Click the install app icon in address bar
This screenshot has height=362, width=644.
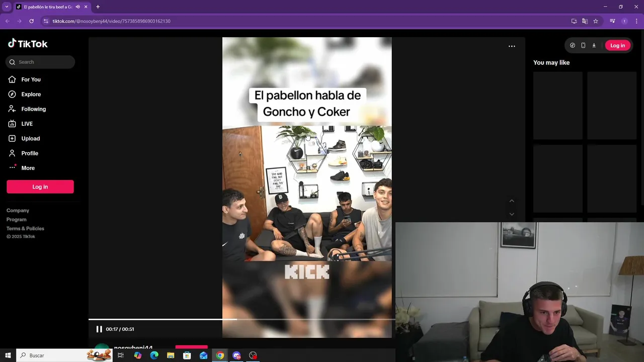(574, 21)
